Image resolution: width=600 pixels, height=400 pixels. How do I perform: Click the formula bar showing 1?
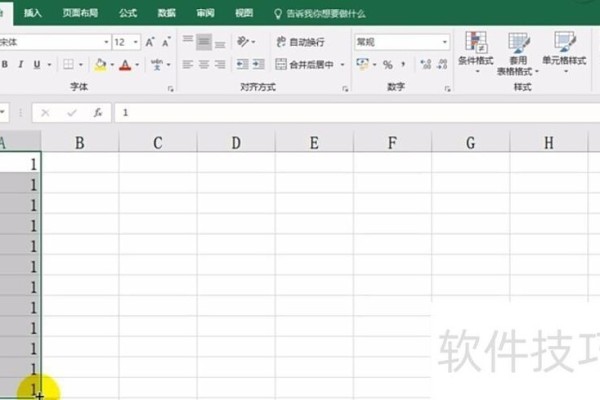pos(357,113)
